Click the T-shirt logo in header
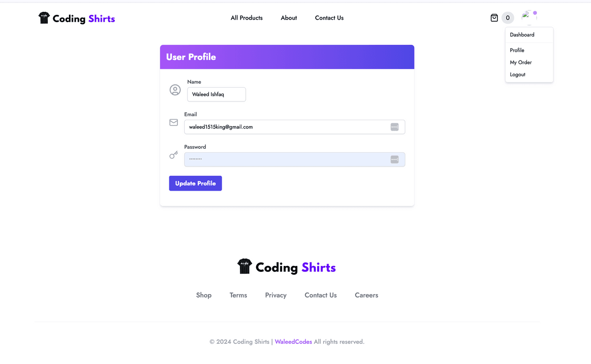Image resolution: width=591 pixels, height=364 pixels. click(x=44, y=18)
